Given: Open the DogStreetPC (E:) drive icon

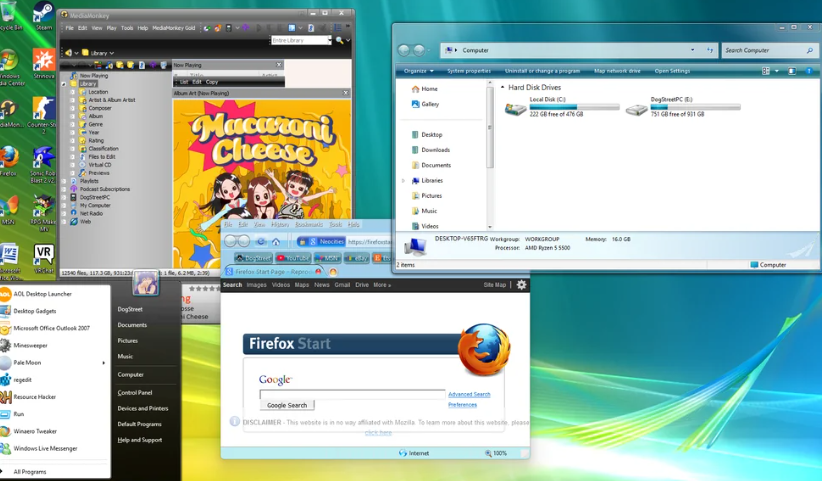Looking at the screenshot, I should point(636,110).
